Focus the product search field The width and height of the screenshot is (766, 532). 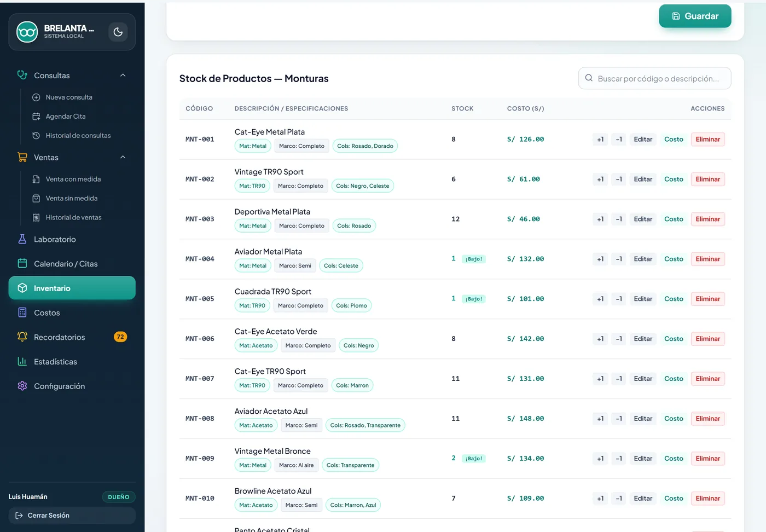pyautogui.click(x=655, y=78)
